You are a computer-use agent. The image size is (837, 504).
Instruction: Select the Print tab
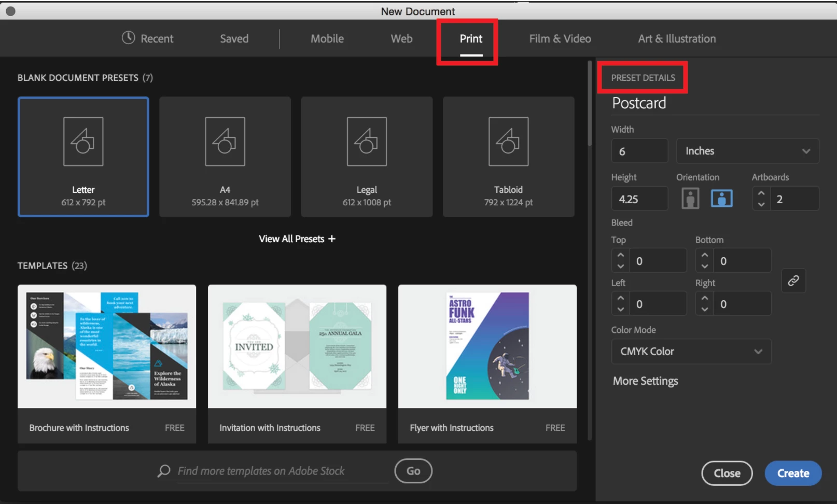(471, 38)
